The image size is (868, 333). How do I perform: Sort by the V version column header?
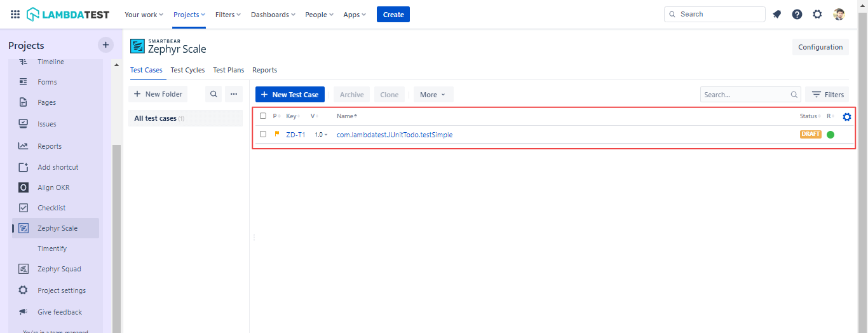(x=314, y=116)
